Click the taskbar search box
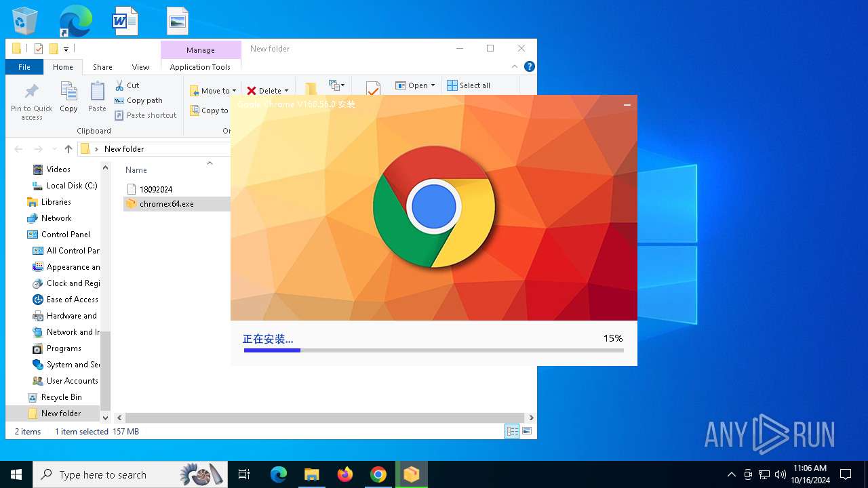This screenshot has height=488, width=868. (x=130, y=474)
